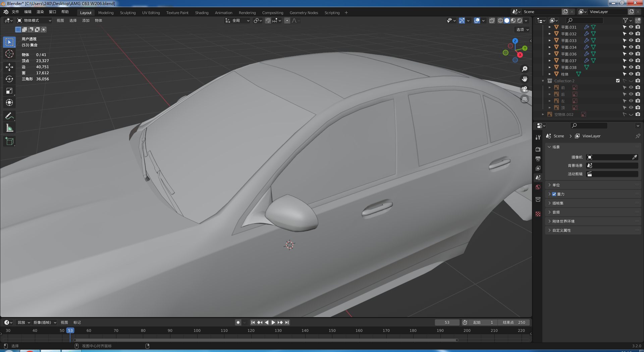
Task: Hide 平面.031 object with eye icon
Action: (631, 27)
